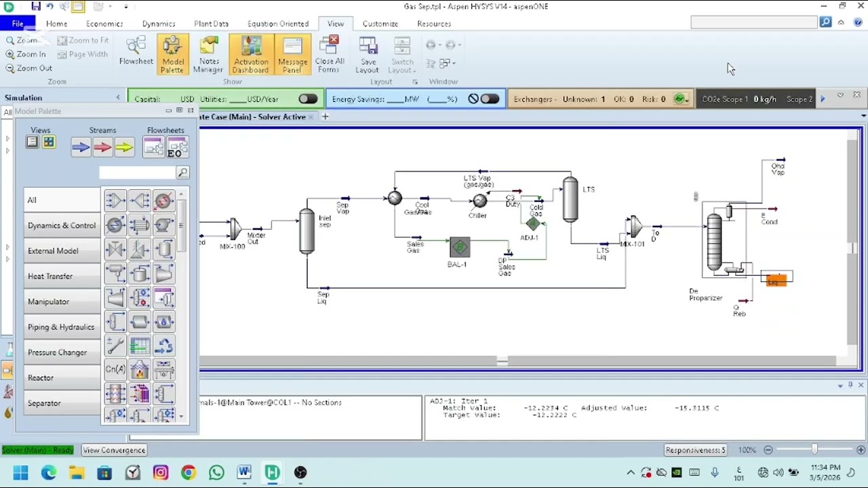Switch to the Economics ribbon tab
The image size is (868, 488).
pos(104,24)
